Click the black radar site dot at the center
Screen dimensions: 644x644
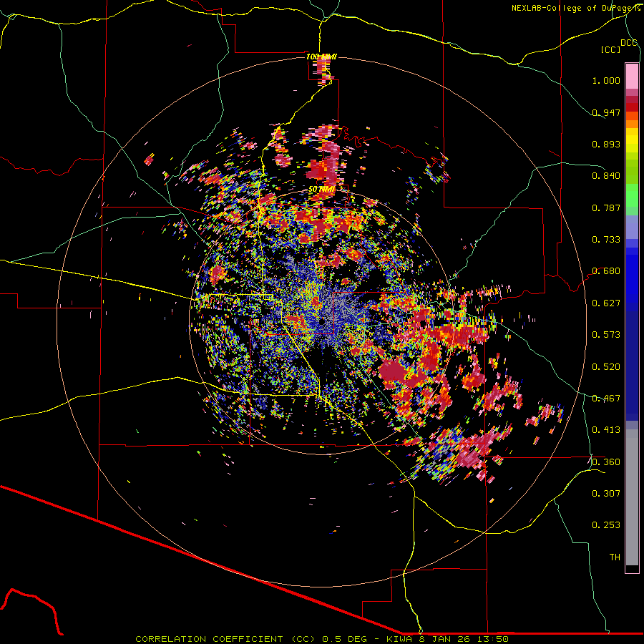coord(323,321)
